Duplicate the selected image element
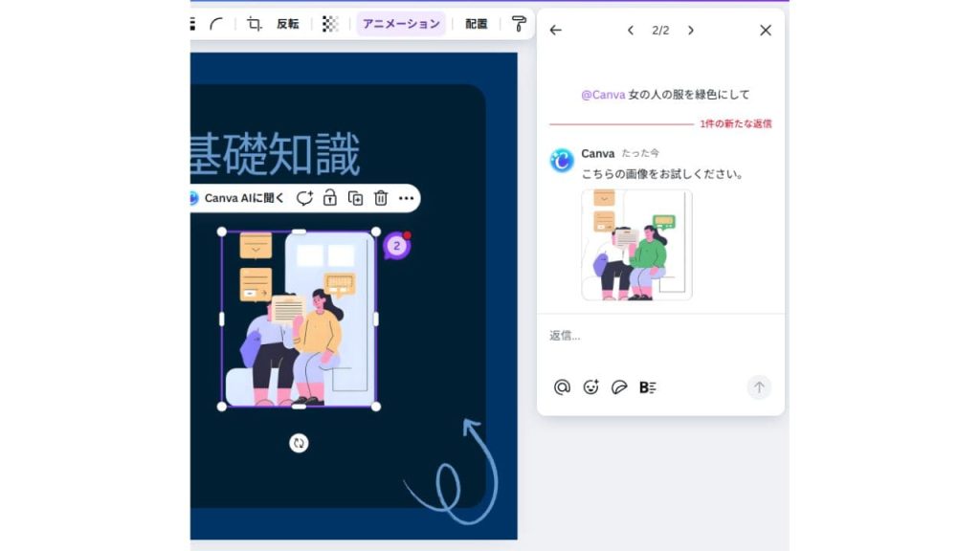Viewport: 980px width, 551px height. (355, 198)
